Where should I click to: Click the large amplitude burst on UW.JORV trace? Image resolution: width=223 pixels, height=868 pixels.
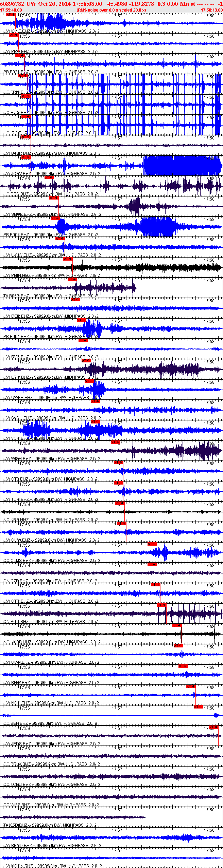[182, 166]
